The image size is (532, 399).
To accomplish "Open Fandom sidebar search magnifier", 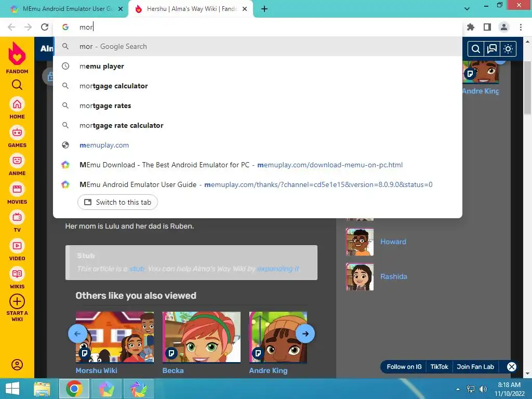I will pyautogui.click(x=17, y=85).
